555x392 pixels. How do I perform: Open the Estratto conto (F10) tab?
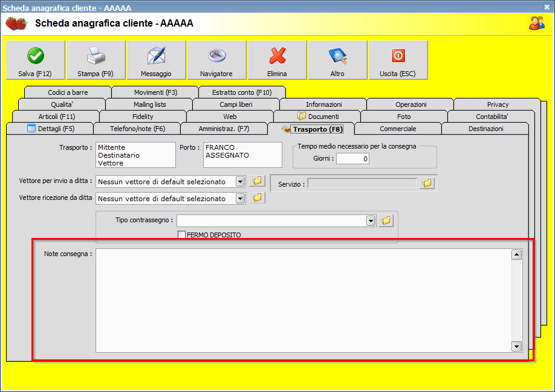tap(242, 92)
